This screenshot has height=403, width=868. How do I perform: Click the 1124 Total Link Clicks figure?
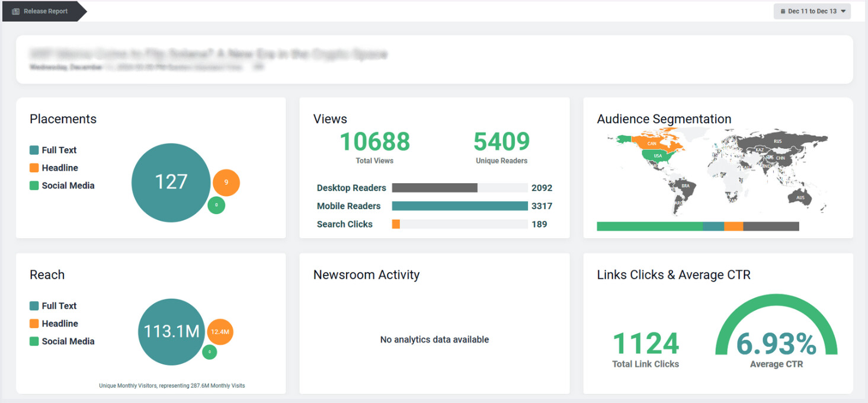(x=645, y=344)
